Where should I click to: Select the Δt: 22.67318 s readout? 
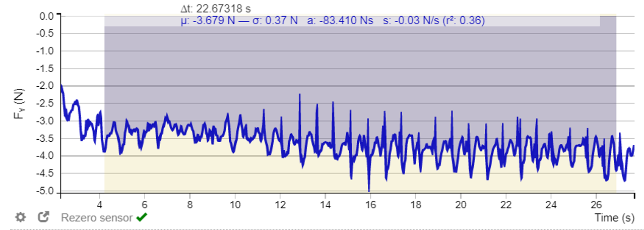coord(215,9)
